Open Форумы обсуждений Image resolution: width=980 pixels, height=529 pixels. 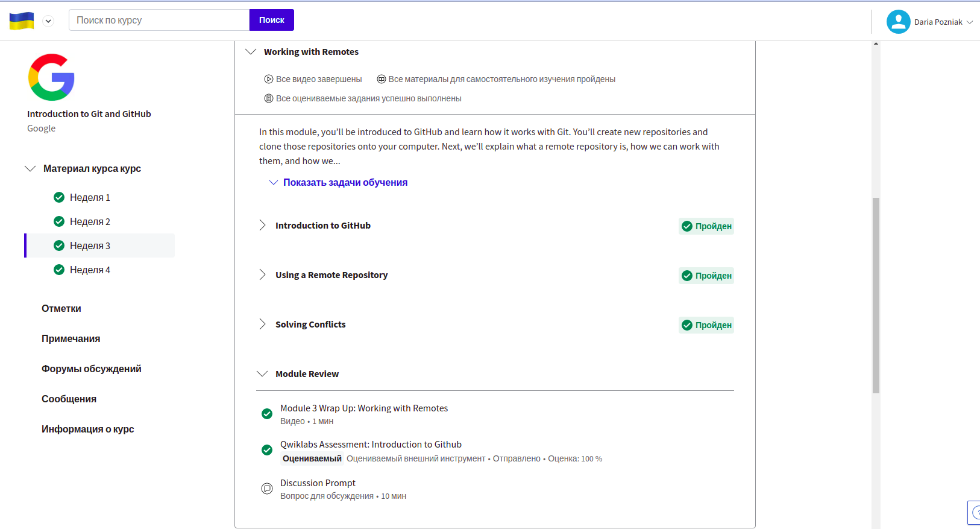(x=92, y=369)
